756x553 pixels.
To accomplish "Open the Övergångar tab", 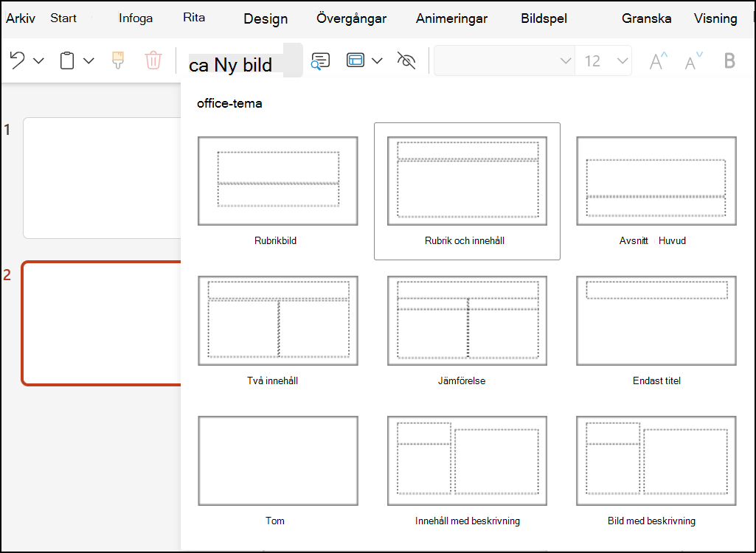I will tap(352, 19).
